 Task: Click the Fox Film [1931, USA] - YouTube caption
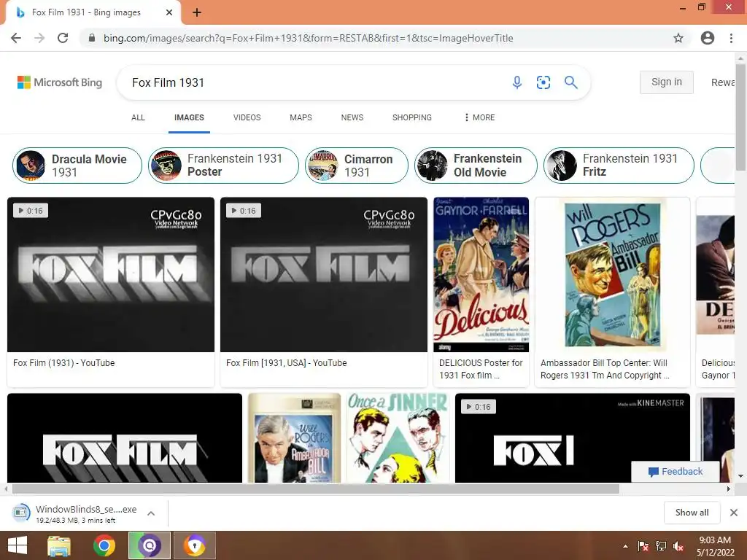(x=286, y=363)
